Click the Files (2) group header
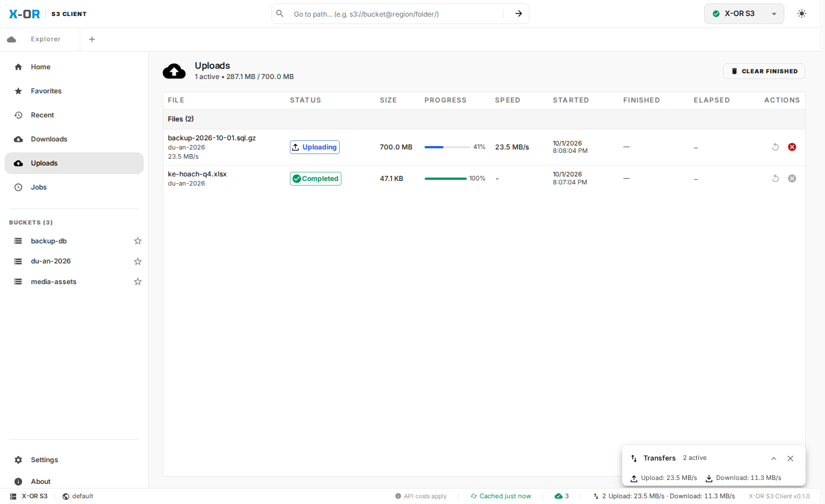This screenshot has height=504, width=825. tap(484, 119)
